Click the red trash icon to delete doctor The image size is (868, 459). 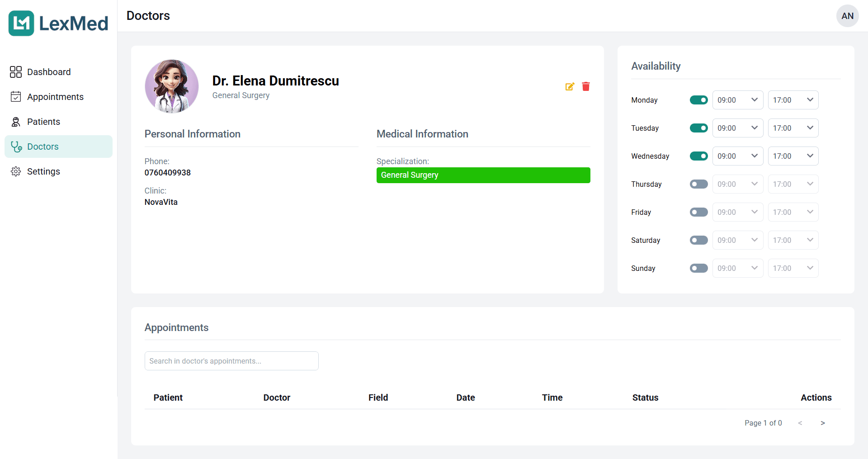pos(585,86)
